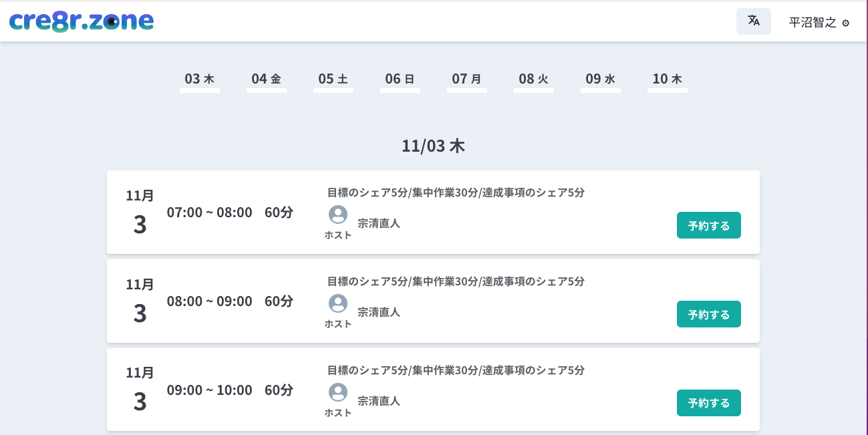The height and width of the screenshot is (435, 868).
Task: Click host avatar in 09:00 session
Action: tap(338, 392)
